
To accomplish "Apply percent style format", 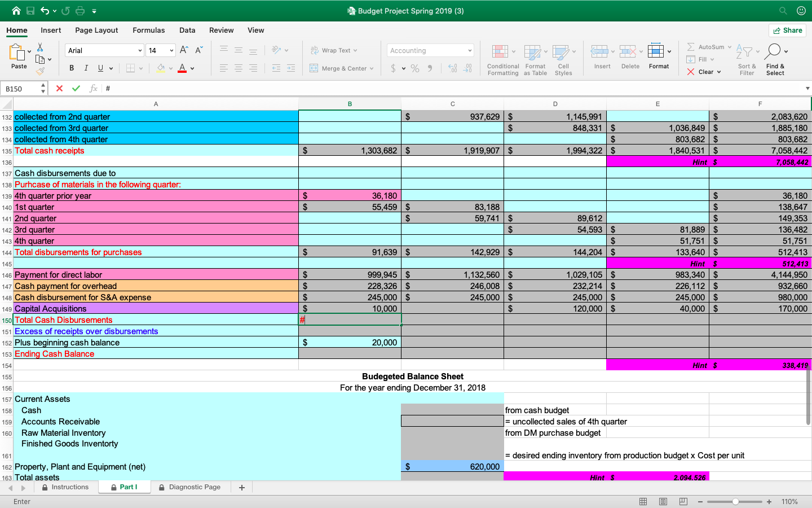I will tap(415, 68).
